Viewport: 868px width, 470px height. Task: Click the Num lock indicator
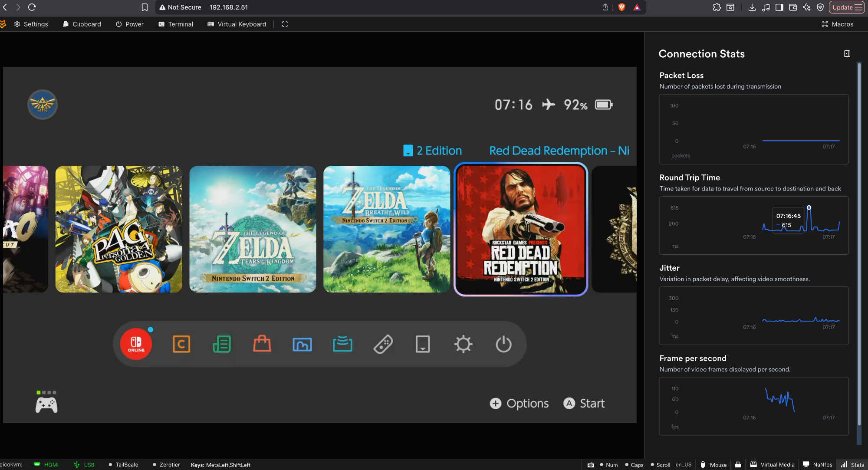tap(609, 465)
